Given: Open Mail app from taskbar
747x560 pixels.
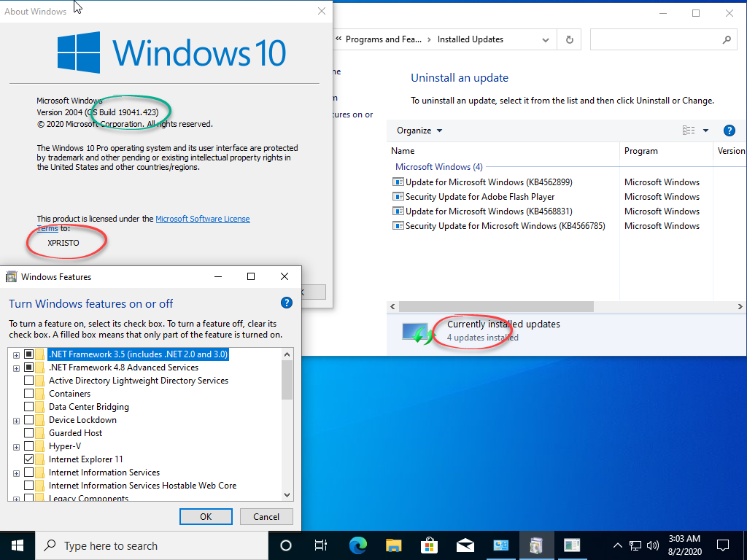Looking at the screenshot, I should (465, 545).
